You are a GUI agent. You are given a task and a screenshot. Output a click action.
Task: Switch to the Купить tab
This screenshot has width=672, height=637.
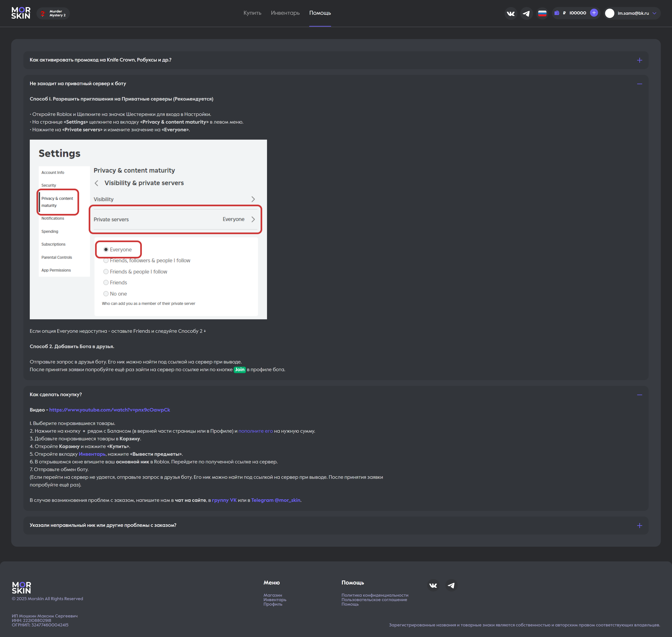pyautogui.click(x=252, y=13)
